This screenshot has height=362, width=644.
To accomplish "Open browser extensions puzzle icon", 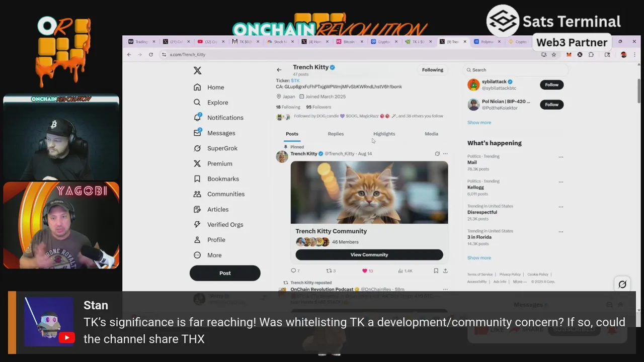I will tap(591, 54).
